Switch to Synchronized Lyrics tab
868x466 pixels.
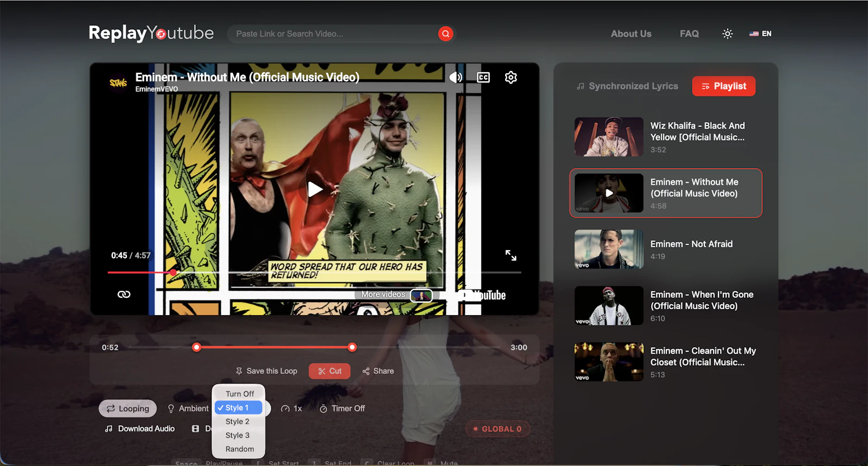coord(627,86)
